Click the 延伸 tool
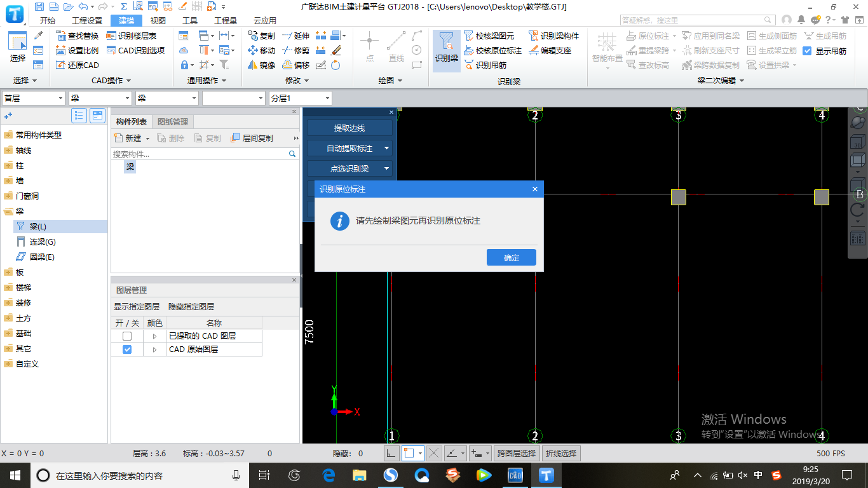868x488 pixels. (x=295, y=36)
